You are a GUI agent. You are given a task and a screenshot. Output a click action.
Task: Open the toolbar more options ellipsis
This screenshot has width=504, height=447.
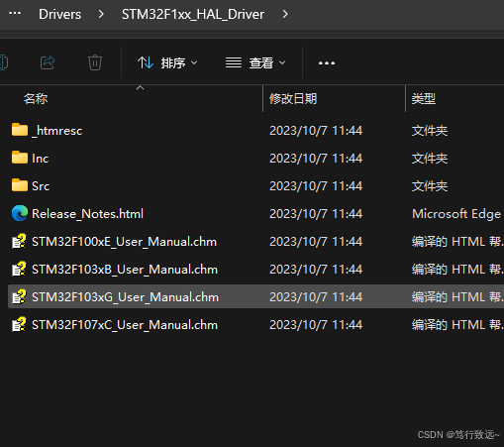click(x=327, y=63)
